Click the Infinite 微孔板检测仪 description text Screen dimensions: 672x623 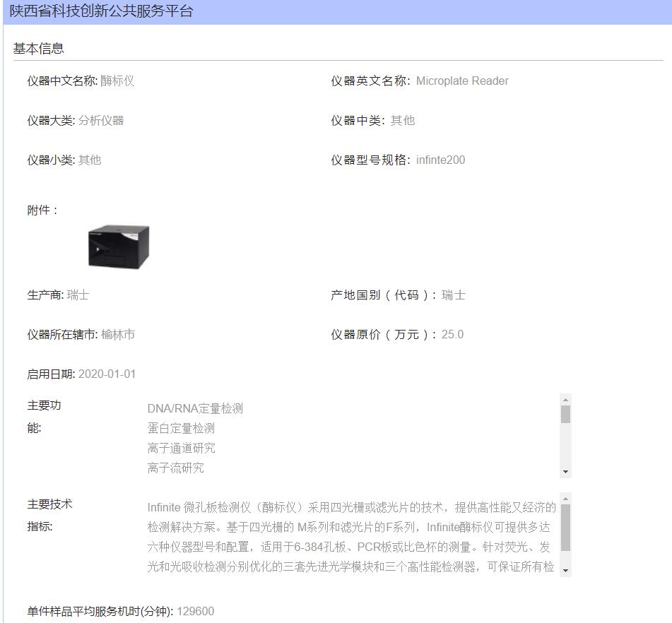[351, 537]
